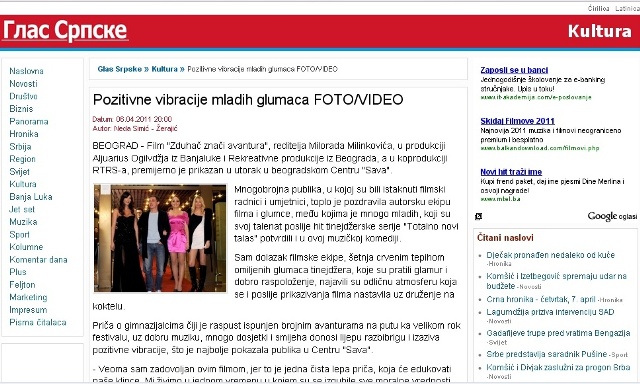Open Panorama section

[29, 122]
